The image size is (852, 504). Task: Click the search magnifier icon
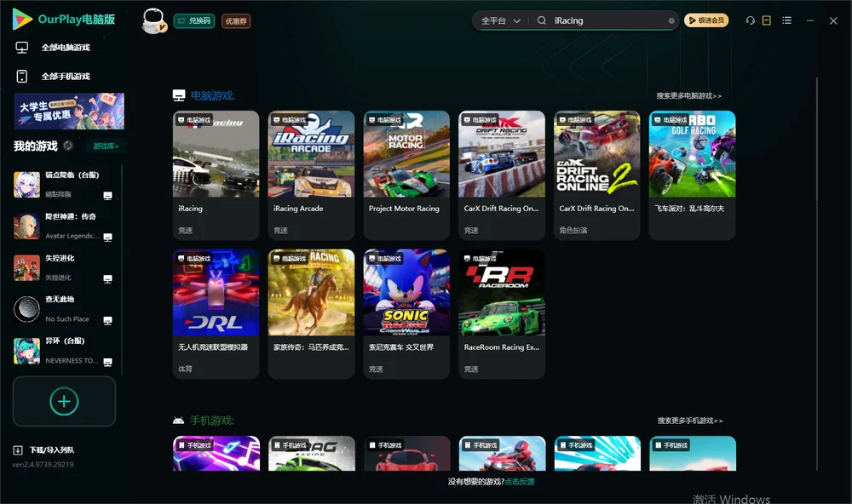541,20
